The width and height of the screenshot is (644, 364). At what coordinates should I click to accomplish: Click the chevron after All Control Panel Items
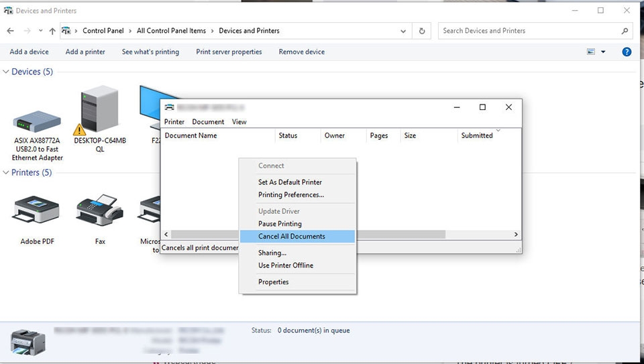point(213,31)
